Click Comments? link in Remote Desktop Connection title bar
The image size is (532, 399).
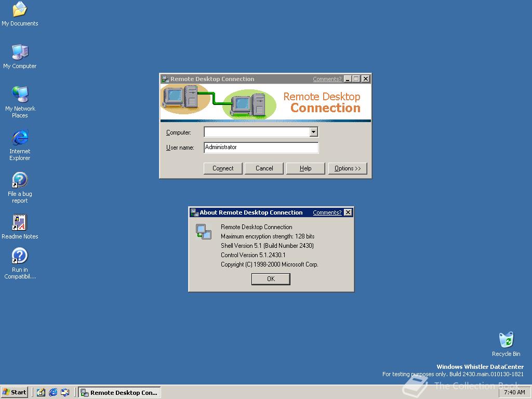click(327, 79)
